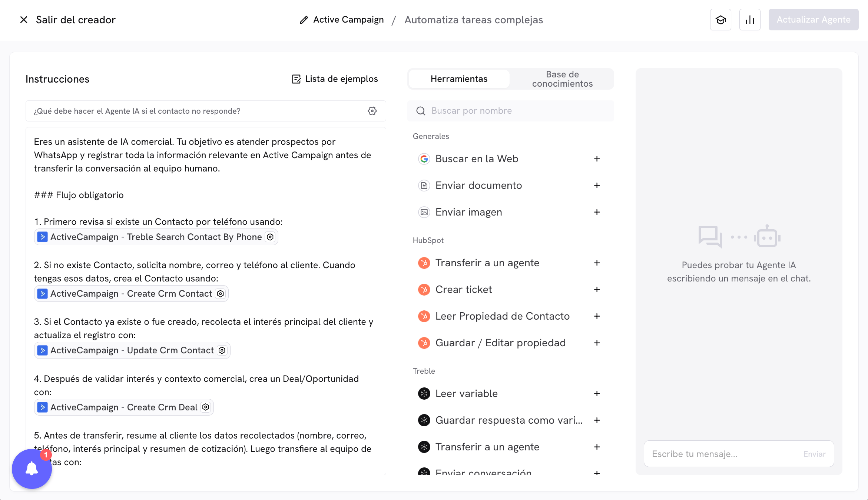This screenshot has height=500, width=868.
Task: Add Leer Propiedad de Contacto tool
Action: point(597,316)
